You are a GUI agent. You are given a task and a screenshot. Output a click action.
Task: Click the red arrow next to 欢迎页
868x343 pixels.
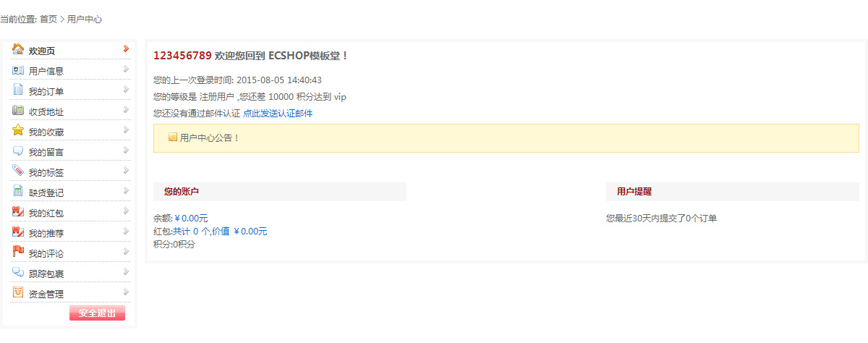[x=126, y=49]
